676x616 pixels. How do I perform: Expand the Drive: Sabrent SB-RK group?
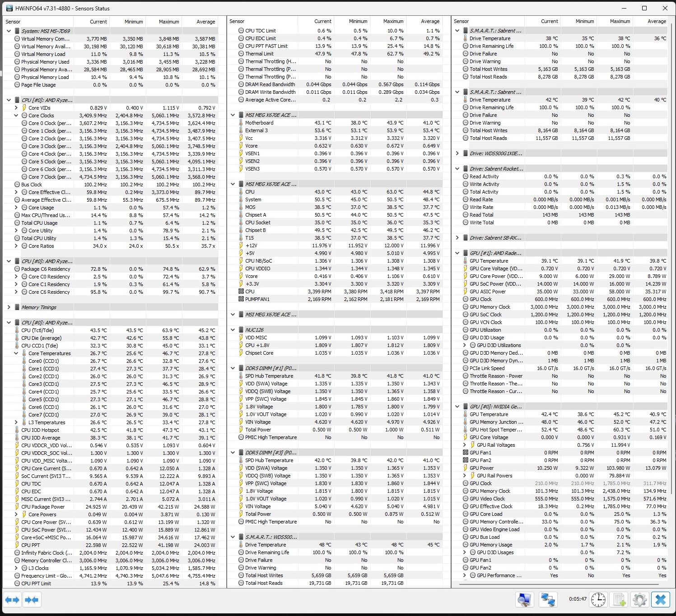click(457, 238)
